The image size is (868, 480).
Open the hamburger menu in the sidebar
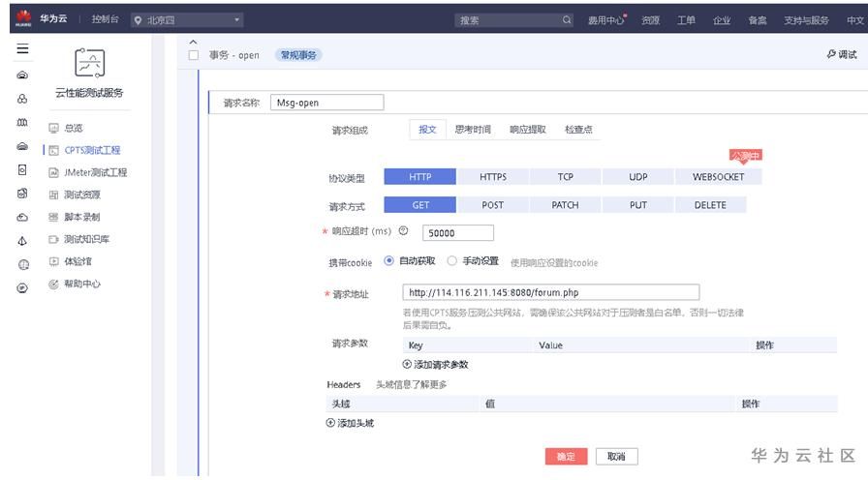click(x=22, y=48)
